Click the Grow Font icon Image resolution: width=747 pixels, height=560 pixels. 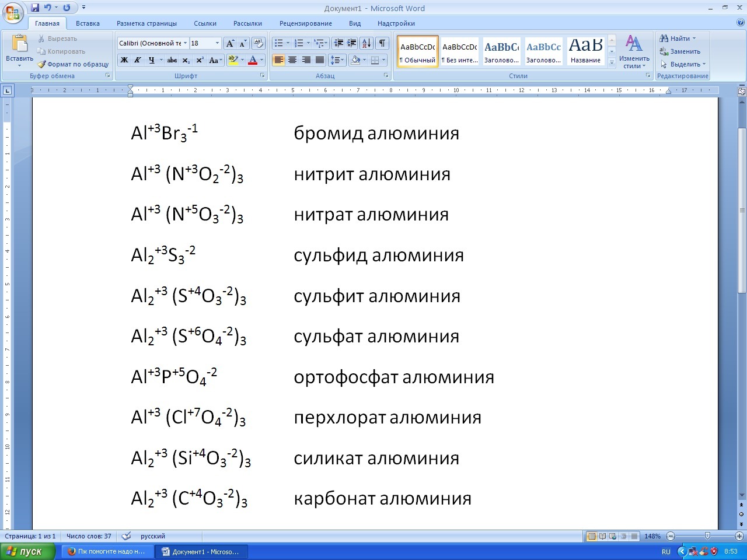point(230,43)
